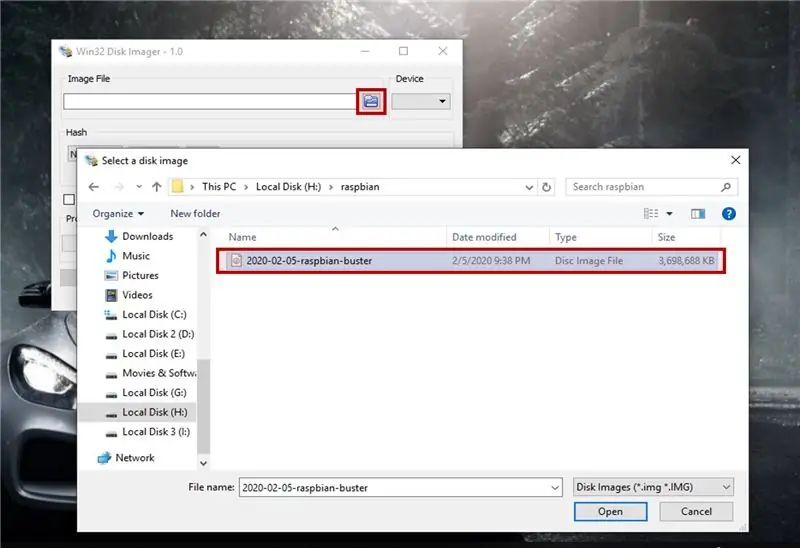
Task: Maximize the Win32 Disk Imager window
Action: point(404,51)
